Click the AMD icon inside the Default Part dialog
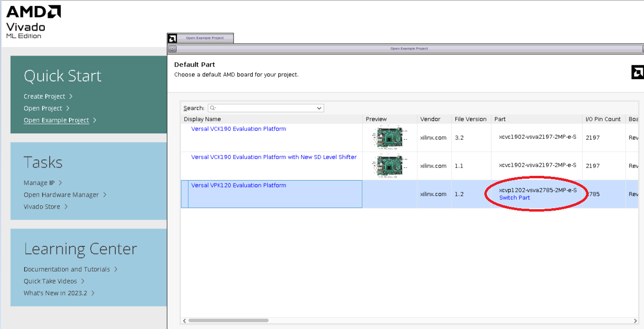The height and width of the screenshot is (329, 644). (638, 72)
